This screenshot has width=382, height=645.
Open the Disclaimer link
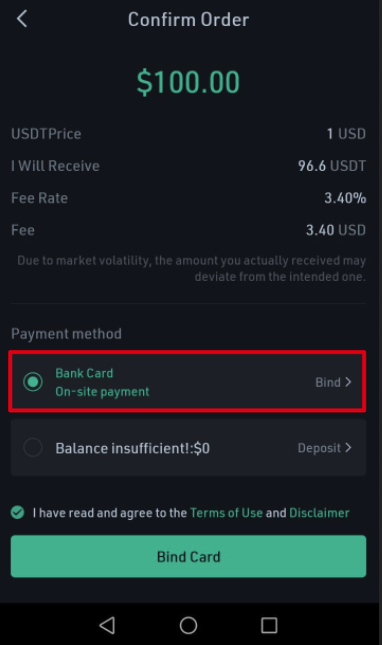319,513
